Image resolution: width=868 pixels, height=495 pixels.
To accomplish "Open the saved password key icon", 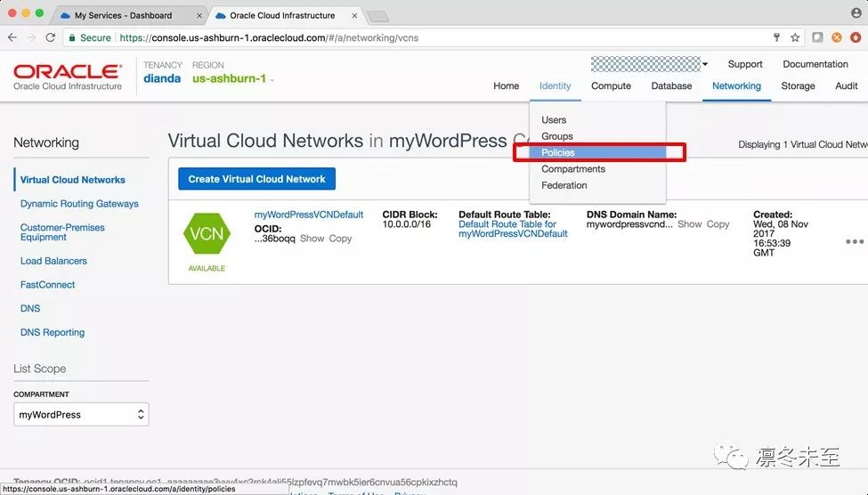I will pyautogui.click(x=776, y=37).
